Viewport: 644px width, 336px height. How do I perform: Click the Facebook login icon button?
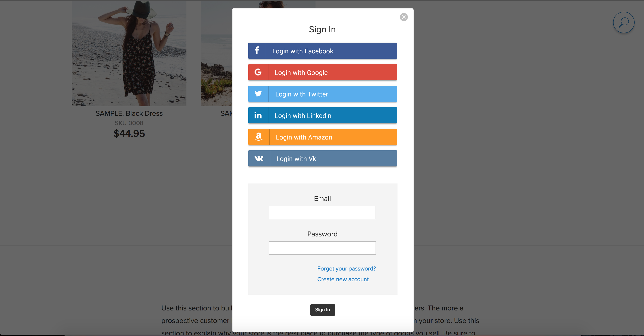257,51
